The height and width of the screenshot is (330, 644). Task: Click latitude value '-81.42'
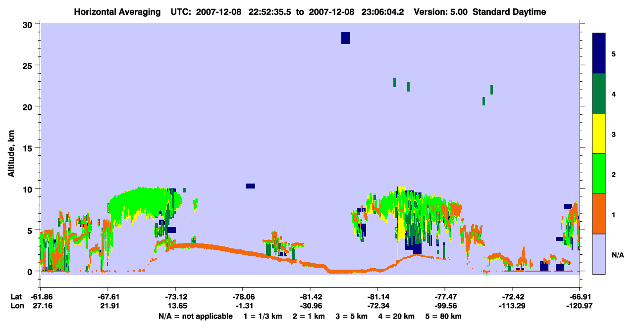(310, 297)
